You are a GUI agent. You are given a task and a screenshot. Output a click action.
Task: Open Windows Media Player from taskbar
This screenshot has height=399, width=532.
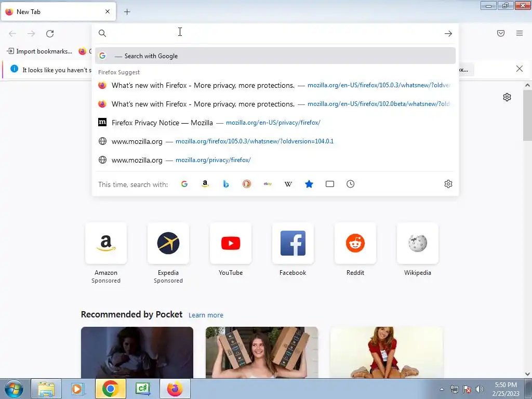coord(78,389)
